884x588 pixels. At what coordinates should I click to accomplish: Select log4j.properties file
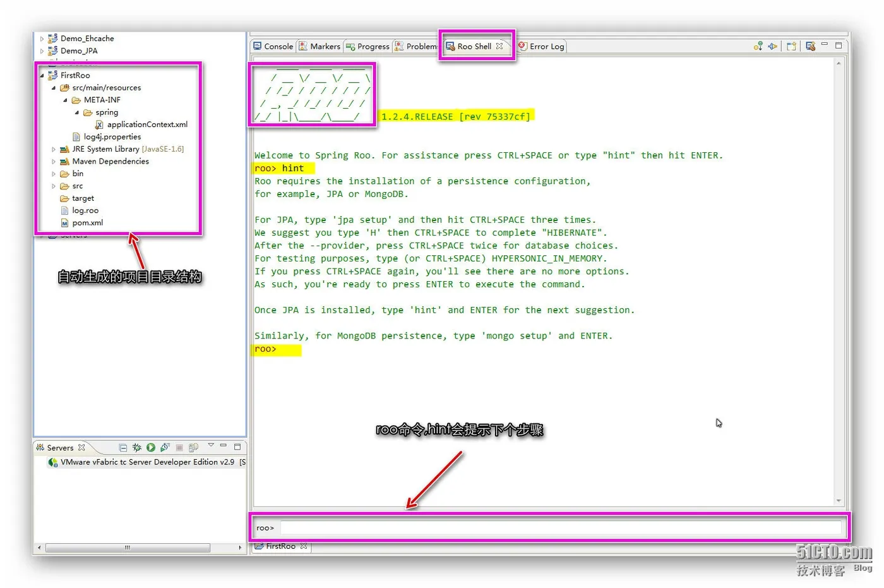(x=112, y=137)
